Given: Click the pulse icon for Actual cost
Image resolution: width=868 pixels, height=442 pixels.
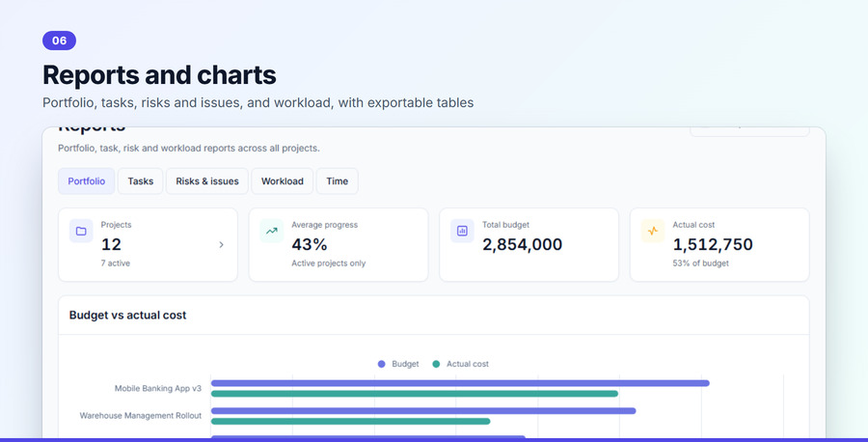Looking at the screenshot, I should [x=653, y=231].
